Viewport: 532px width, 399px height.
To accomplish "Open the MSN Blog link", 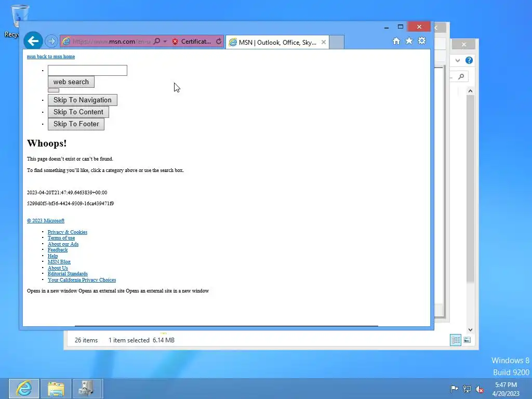I will coord(59,262).
